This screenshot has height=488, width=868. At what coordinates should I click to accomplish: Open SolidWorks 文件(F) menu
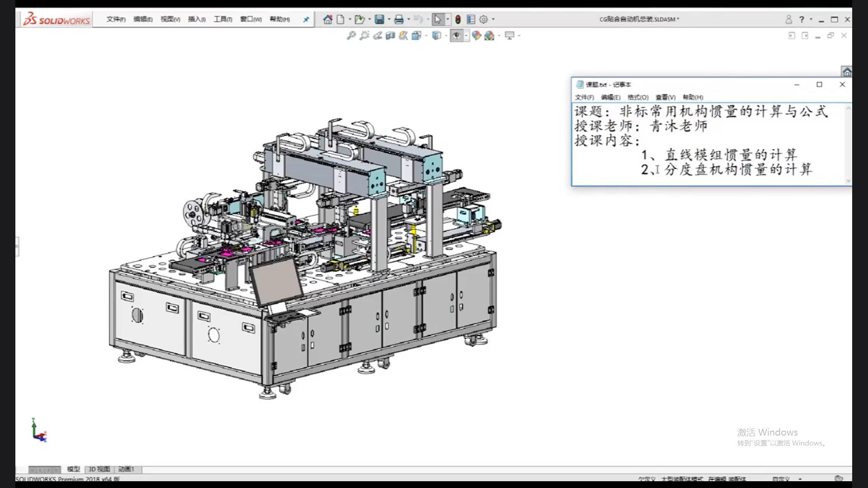[116, 19]
